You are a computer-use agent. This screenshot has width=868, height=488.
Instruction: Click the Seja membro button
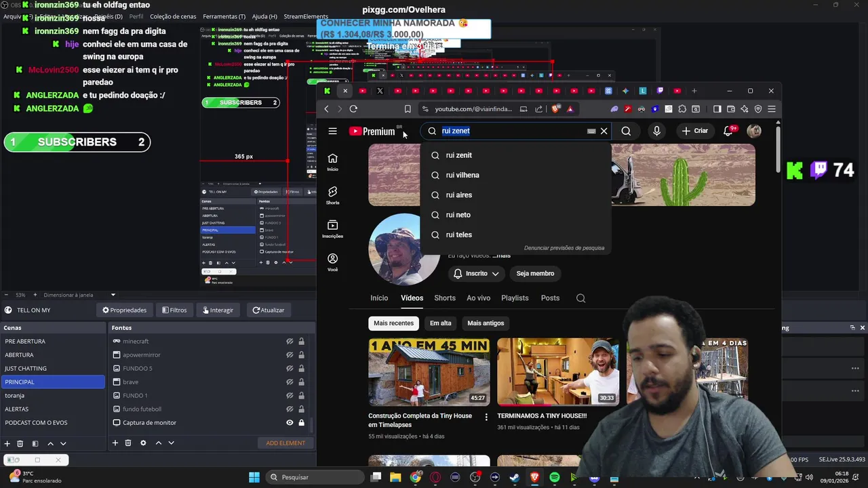click(x=535, y=274)
